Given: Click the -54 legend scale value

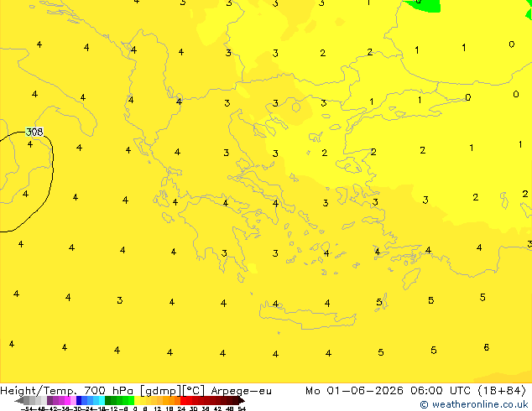Looking at the screenshot, I should click(x=27, y=408).
